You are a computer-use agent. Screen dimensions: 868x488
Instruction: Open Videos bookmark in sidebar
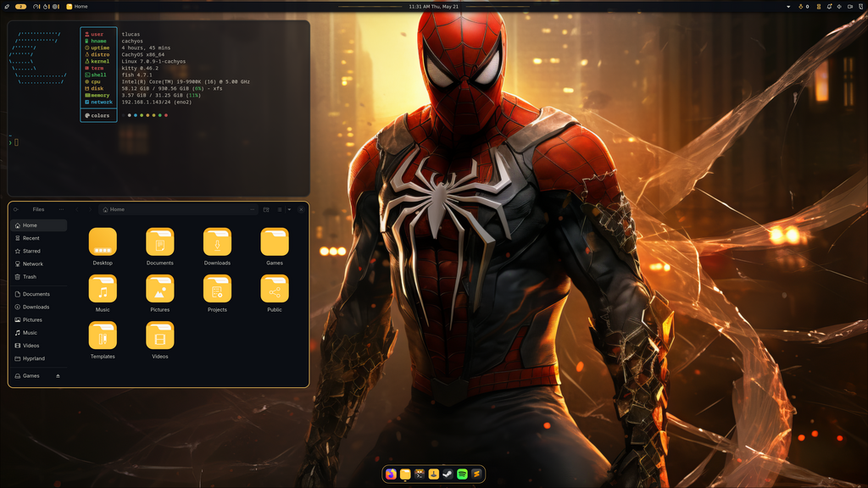(x=39, y=346)
